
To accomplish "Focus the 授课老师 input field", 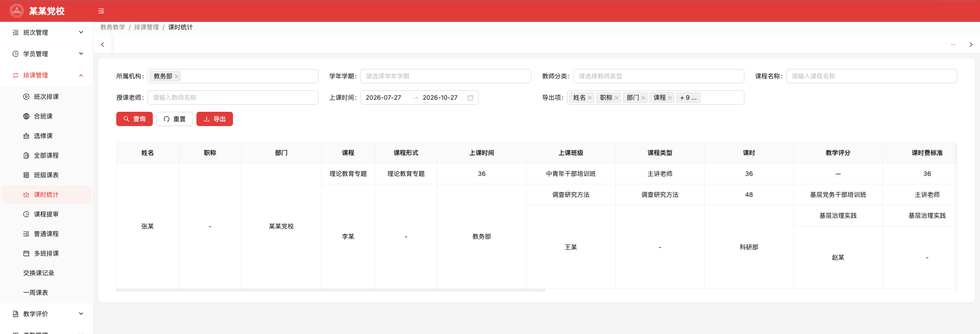I will tap(233, 98).
